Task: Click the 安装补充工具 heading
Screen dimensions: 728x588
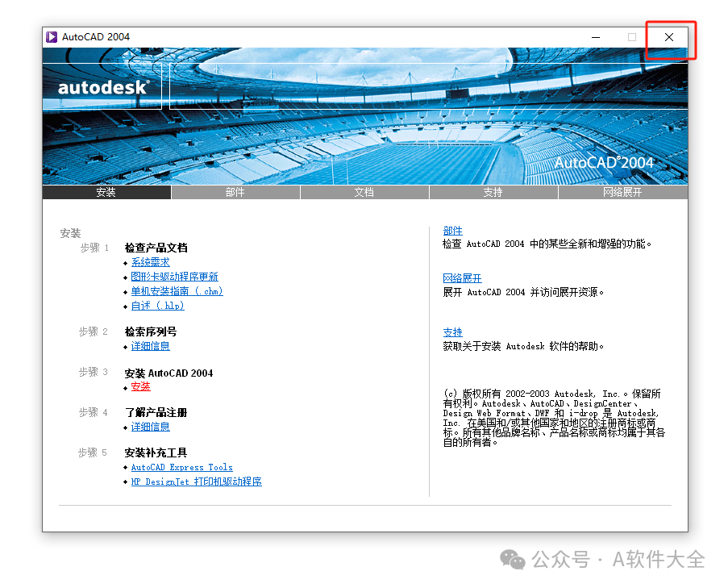Action: 156,452
